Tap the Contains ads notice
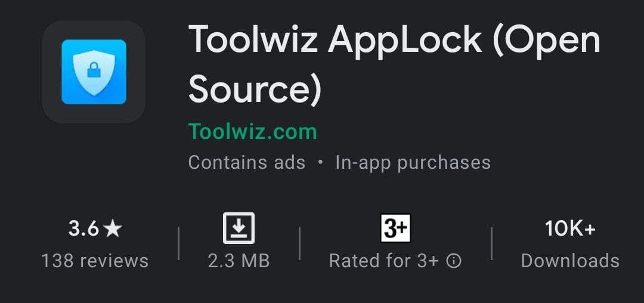644x303 pixels. tap(247, 162)
